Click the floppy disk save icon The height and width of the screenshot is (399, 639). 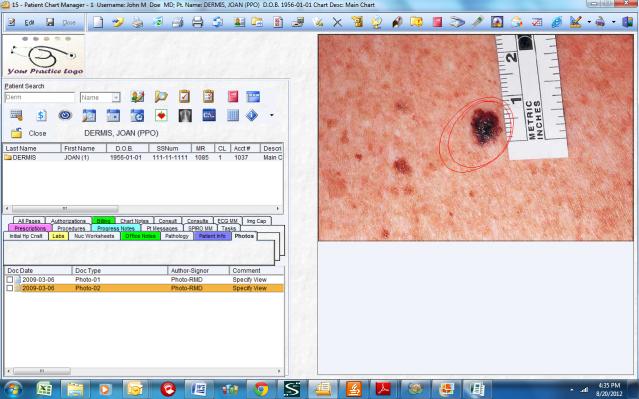click(50, 22)
